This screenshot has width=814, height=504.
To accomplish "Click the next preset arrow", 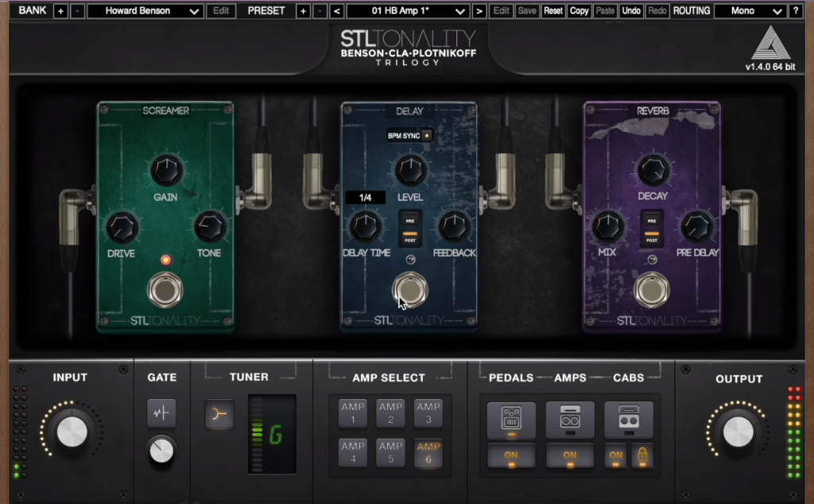I will [x=479, y=11].
